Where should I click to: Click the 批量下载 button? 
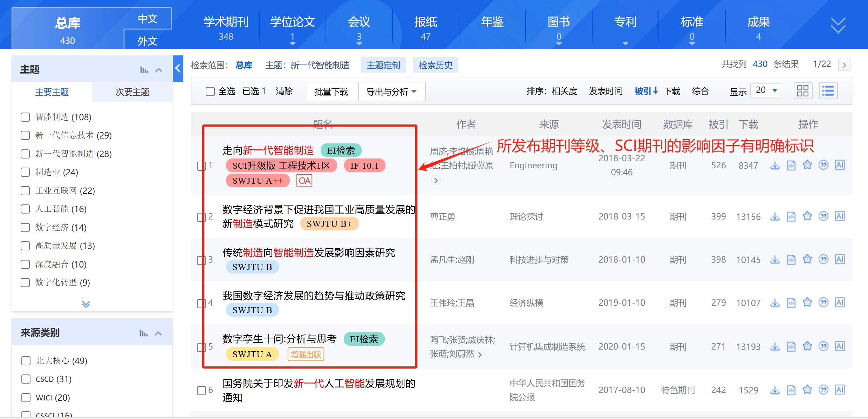(332, 92)
